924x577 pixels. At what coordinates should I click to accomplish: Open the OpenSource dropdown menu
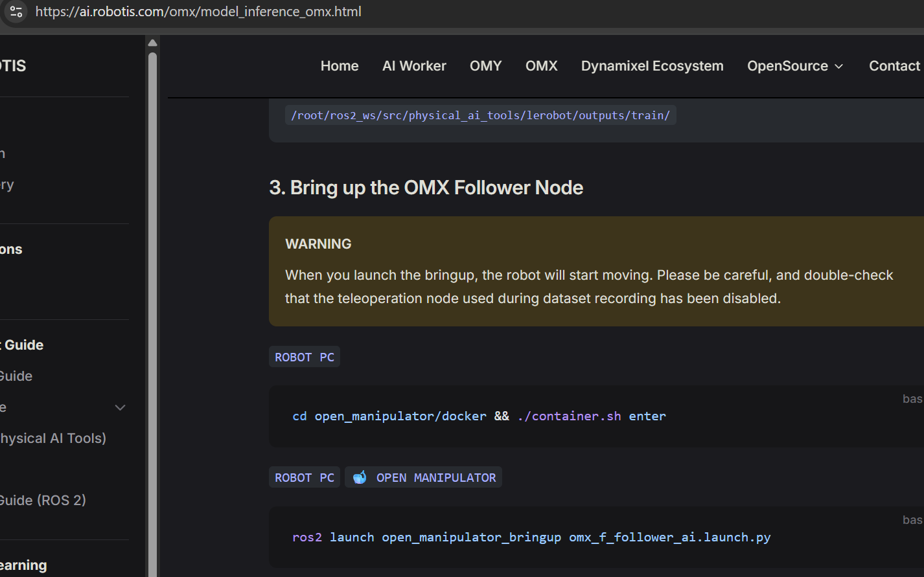[794, 66]
